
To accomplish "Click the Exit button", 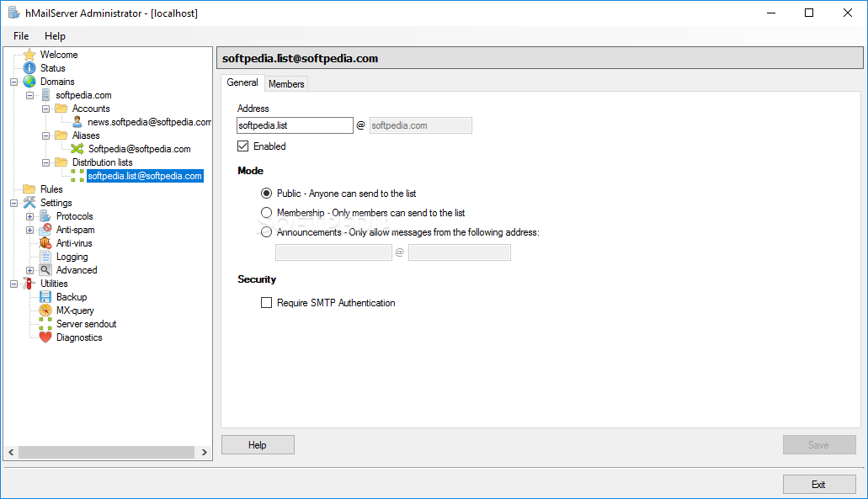I will (x=818, y=485).
